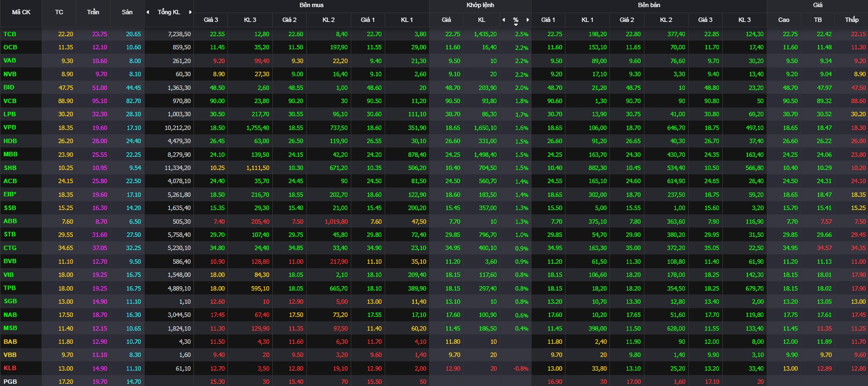Click Giá 3 header under Bên mua
868x386 pixels.
211,20
